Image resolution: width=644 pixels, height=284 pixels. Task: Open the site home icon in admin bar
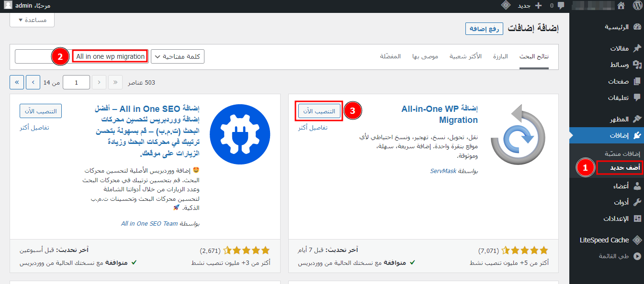pos(621,6)
